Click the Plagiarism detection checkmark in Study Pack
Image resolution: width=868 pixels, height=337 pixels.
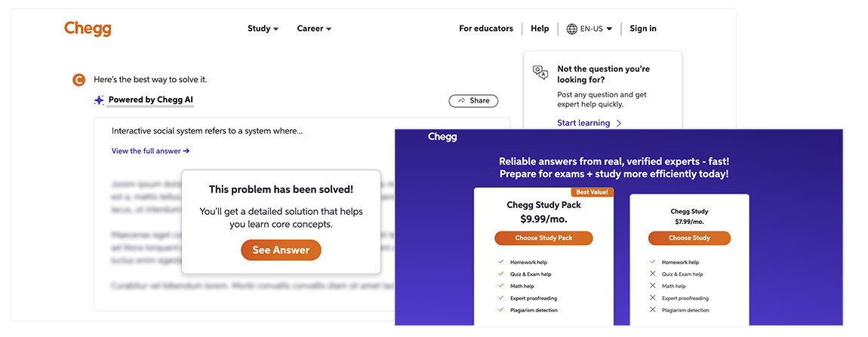500,310
